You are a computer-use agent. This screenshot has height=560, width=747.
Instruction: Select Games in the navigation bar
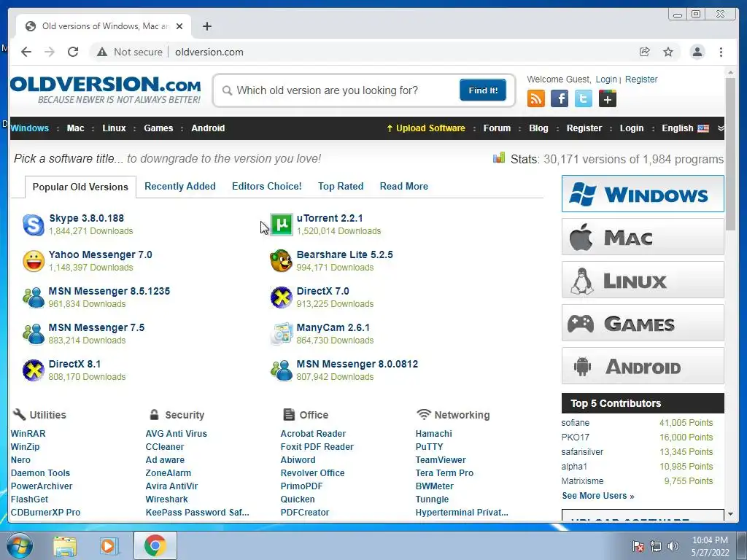158,128
